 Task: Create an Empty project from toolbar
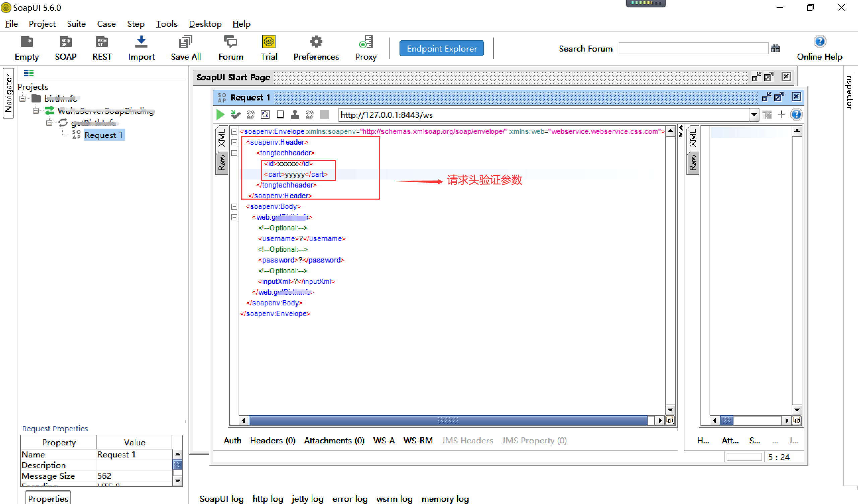click(x=26, y=48)
